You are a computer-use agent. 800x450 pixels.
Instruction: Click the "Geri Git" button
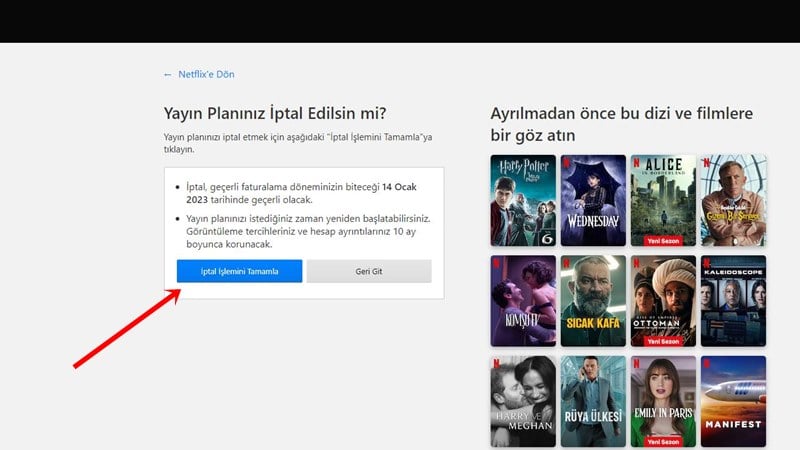(x=369, y=271)
